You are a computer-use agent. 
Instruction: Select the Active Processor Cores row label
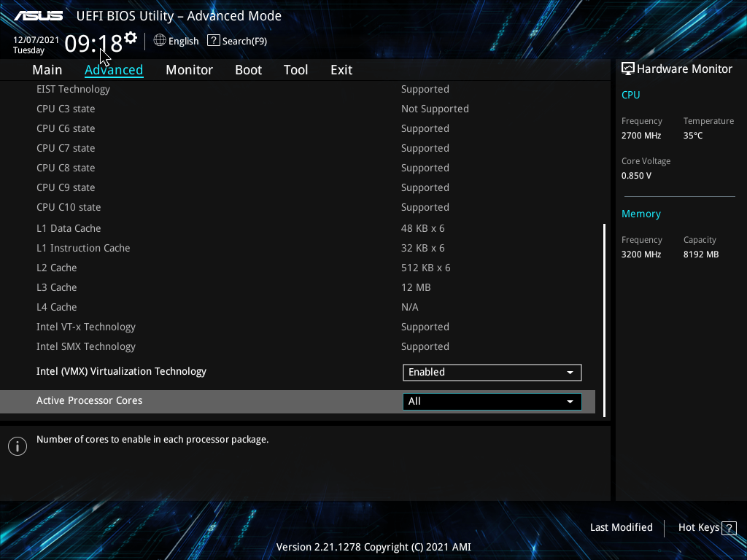point(89,400)
